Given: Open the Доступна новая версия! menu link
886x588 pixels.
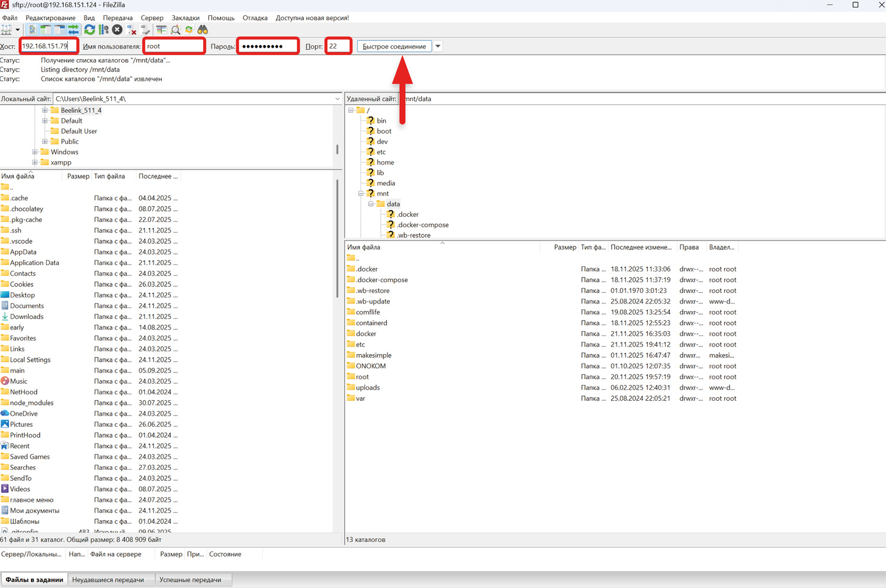Looking at the screenshot, I should pos(312,18).
